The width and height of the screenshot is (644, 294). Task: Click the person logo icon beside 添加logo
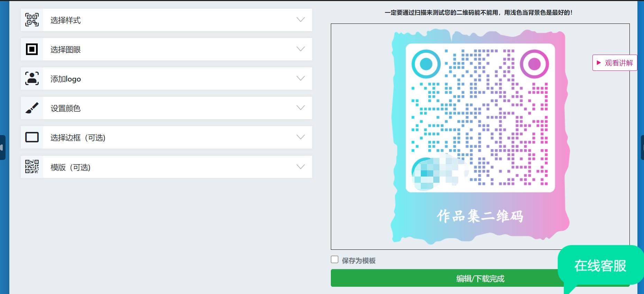(x=32, y=79)
